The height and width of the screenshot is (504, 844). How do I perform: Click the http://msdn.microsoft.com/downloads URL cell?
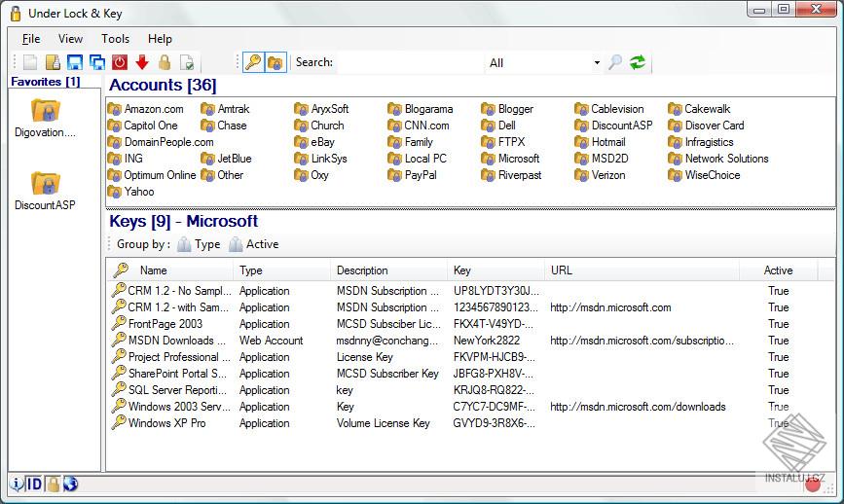coord(638,407)
